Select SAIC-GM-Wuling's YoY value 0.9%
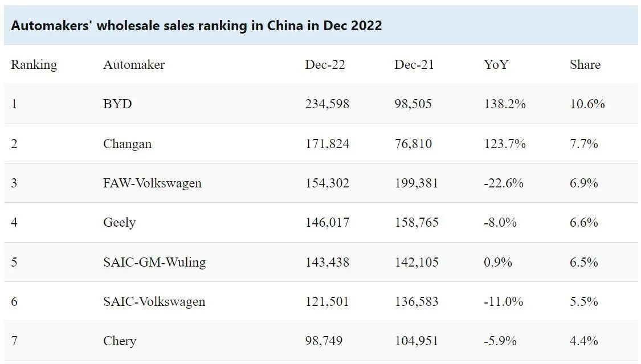The image size is (641, 364). pos(497,262)
